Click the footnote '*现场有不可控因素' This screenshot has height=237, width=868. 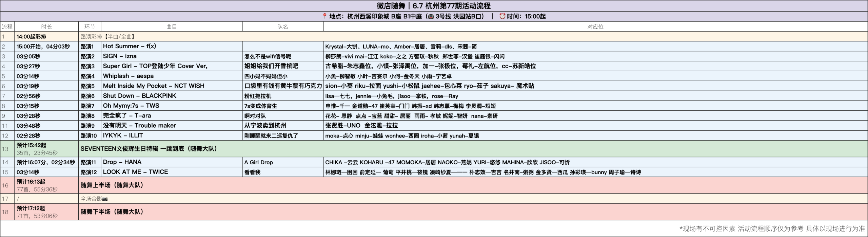[772, 229]
